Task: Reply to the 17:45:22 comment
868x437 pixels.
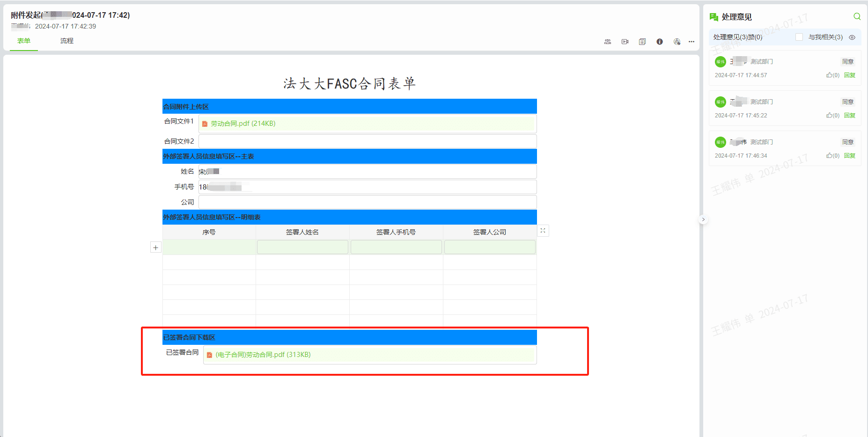Action: click(x=850, y=116)
